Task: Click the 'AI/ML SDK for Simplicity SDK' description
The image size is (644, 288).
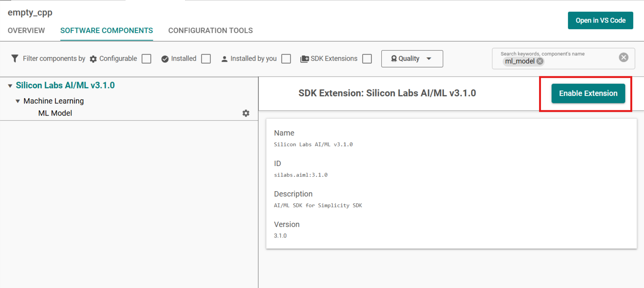Action: point(318,205)
